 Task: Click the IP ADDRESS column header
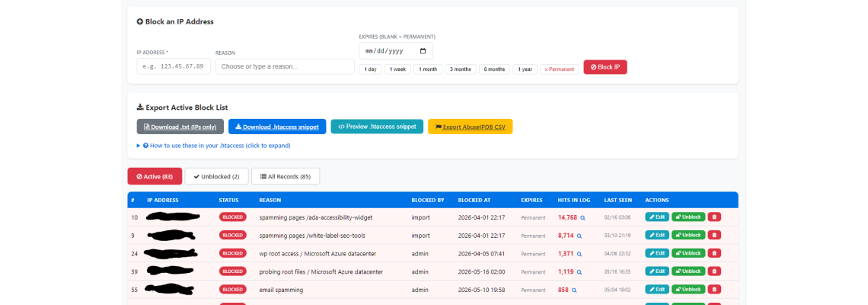163,201
